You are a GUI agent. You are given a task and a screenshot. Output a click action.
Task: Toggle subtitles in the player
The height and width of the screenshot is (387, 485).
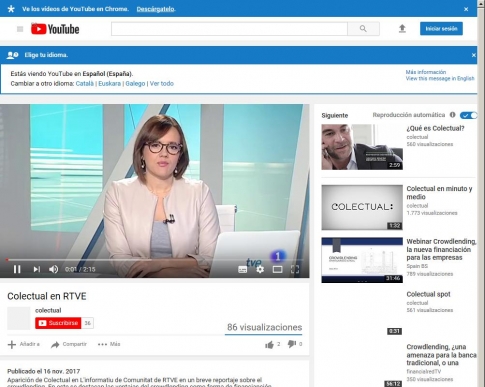point(243,269)
